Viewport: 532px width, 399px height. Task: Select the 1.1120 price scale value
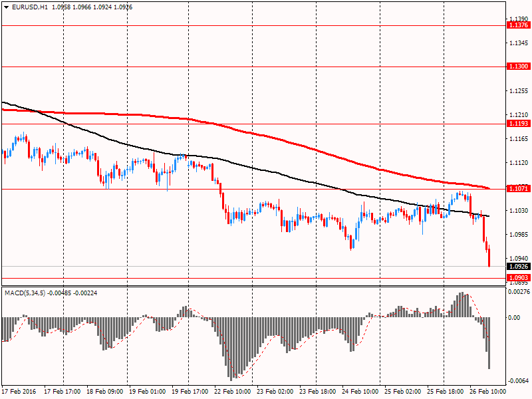(x=519, y=163)
